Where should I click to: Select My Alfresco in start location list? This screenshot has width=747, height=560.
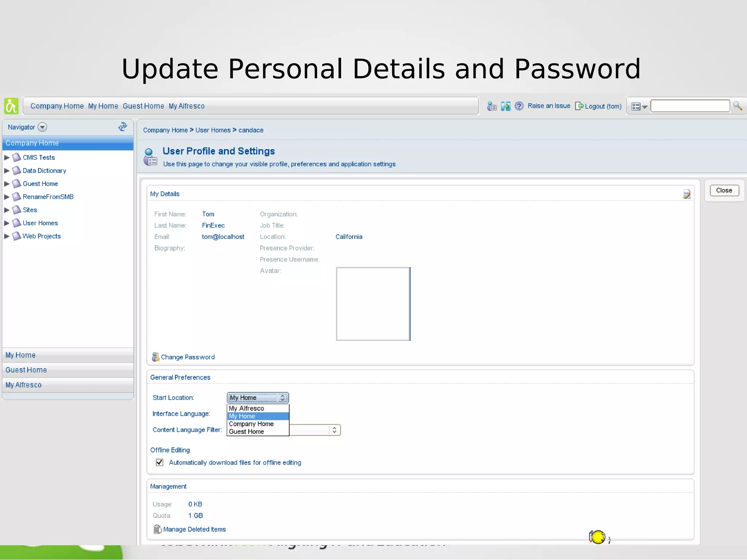(x=258, y=408)
